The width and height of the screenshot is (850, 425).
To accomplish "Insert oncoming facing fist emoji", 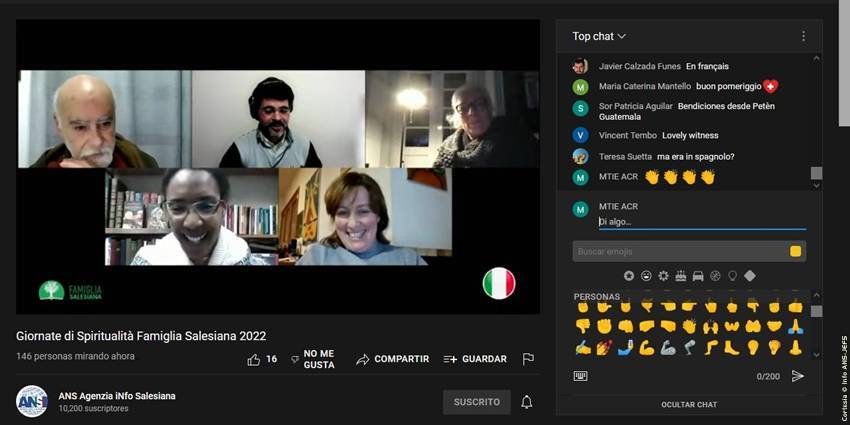I will [x=625, y=326].
